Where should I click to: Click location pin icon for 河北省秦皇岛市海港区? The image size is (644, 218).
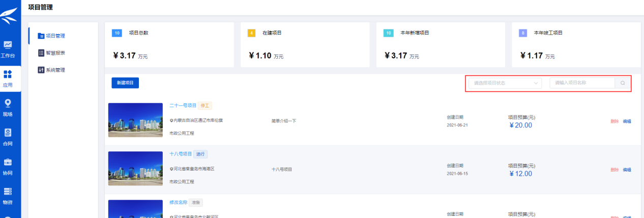[x=171, y=169]
